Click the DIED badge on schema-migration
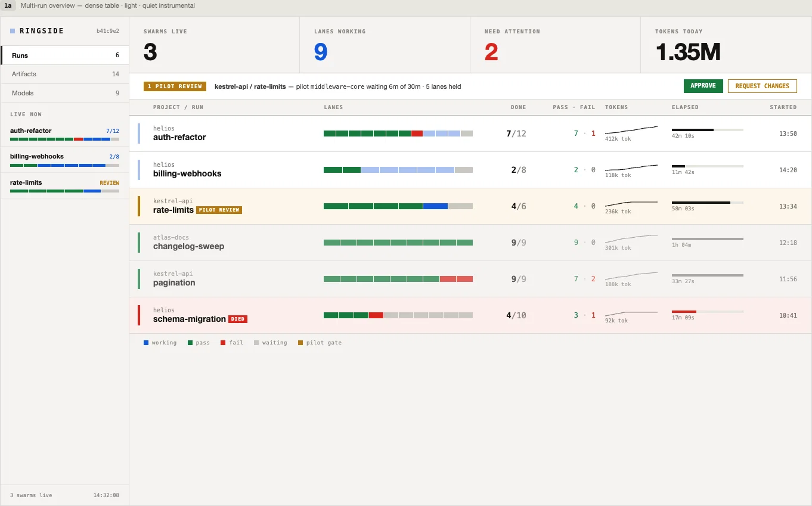The image size is (812, 506). pos(237,319)
